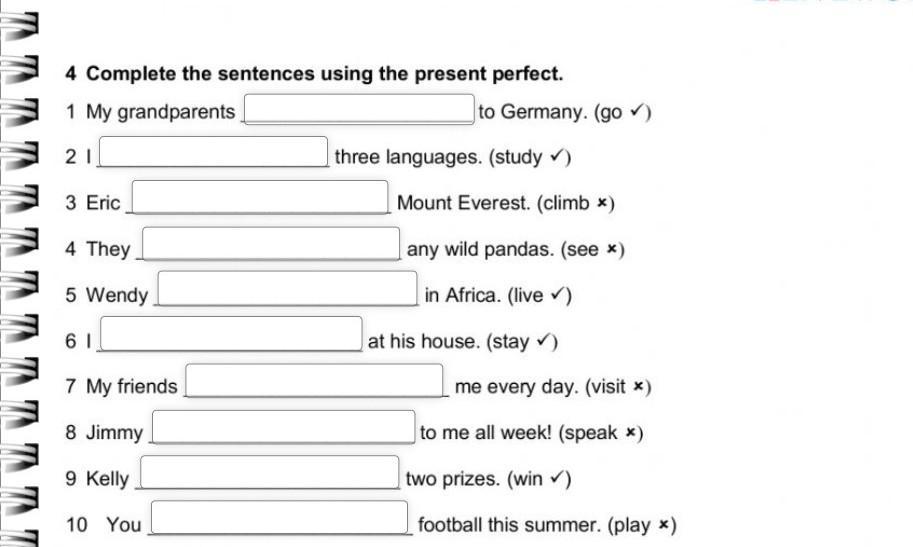The image size is (913, 547).
Task: Focus the answer box after 'Jimmy'
Action: [282, 428]
